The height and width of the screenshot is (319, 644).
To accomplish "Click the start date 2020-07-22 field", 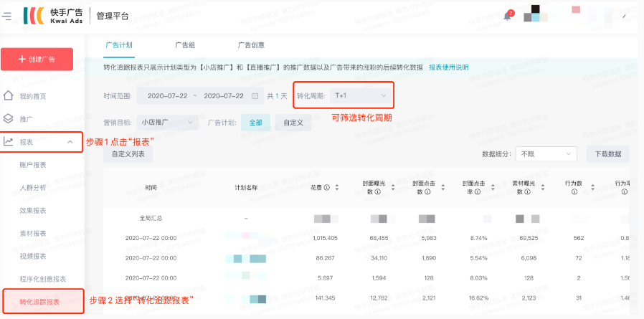I will [167, 95].
